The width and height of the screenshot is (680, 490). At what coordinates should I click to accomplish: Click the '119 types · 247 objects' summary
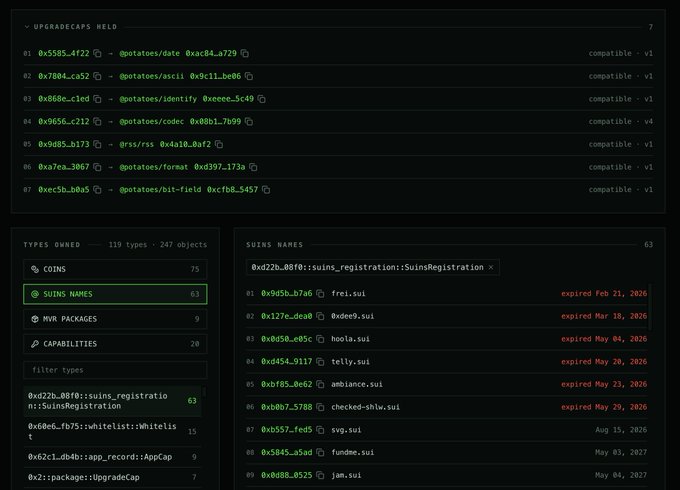coord(158,245)
